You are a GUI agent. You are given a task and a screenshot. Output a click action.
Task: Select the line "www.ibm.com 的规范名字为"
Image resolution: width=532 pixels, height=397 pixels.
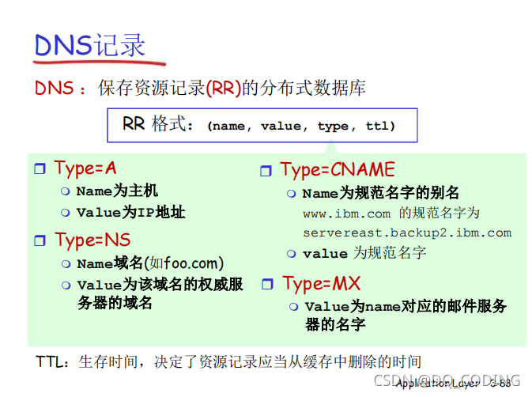tap(391, 214)
